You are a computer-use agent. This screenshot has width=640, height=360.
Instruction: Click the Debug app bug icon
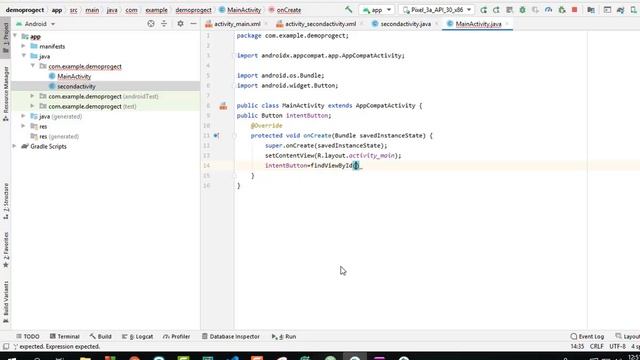tap(522, 9)
